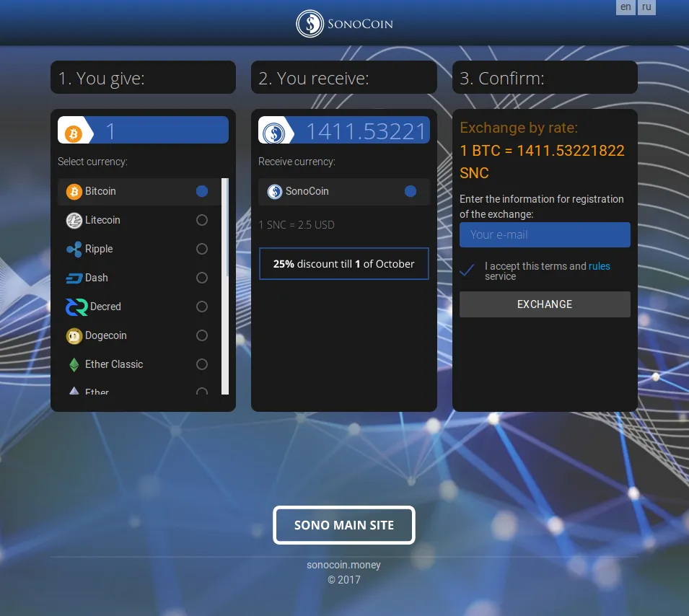Click the 1 SNC = 2.5 USD text
Image resolution: width=689 pixels, height=616 pixels.
point(297,225)
